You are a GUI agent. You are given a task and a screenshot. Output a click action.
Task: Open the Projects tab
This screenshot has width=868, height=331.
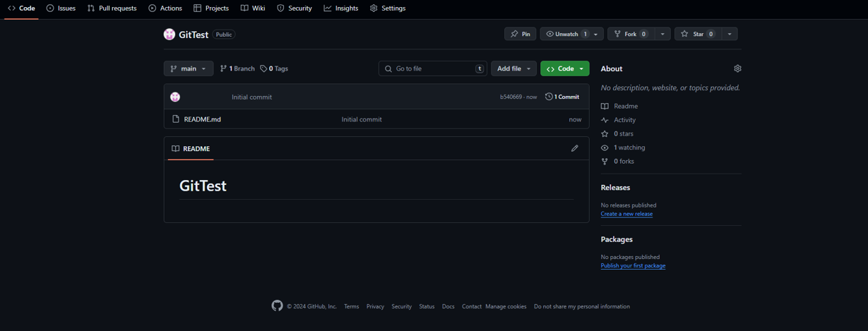pos(211,8)
